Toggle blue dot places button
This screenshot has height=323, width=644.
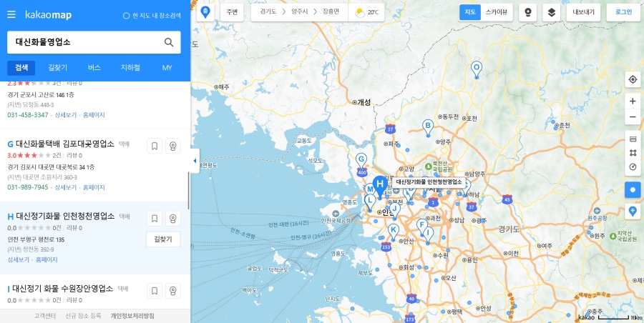point(633,190)
